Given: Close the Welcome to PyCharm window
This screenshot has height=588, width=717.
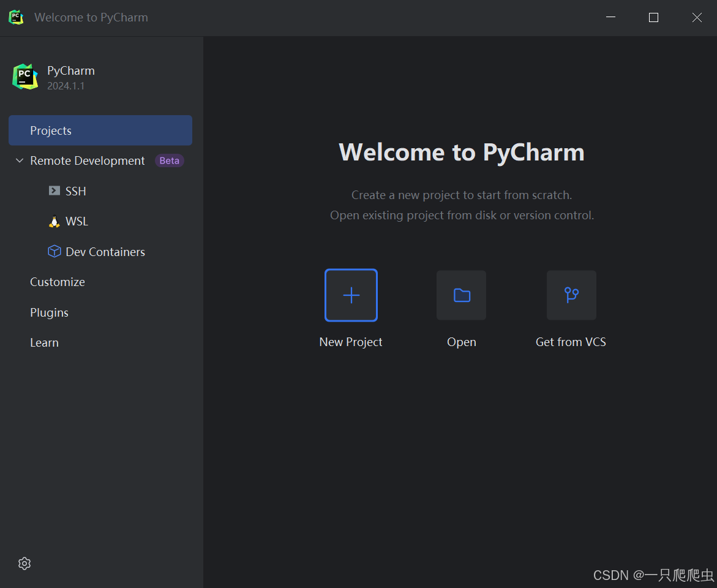Looking at the screenshot, I should coord(696,17).
